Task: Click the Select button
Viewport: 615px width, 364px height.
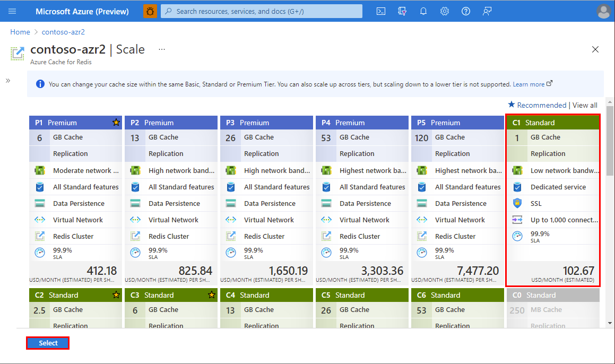Action: (x=47, y=343)
